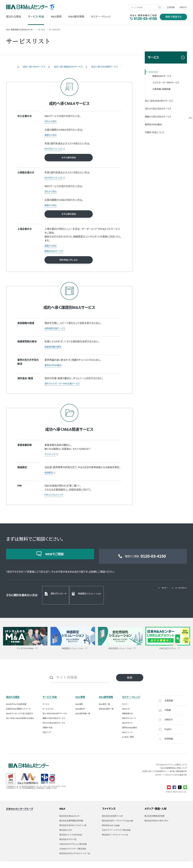Open the 選ばれる理由 navigation menu

tap(13, 16)
